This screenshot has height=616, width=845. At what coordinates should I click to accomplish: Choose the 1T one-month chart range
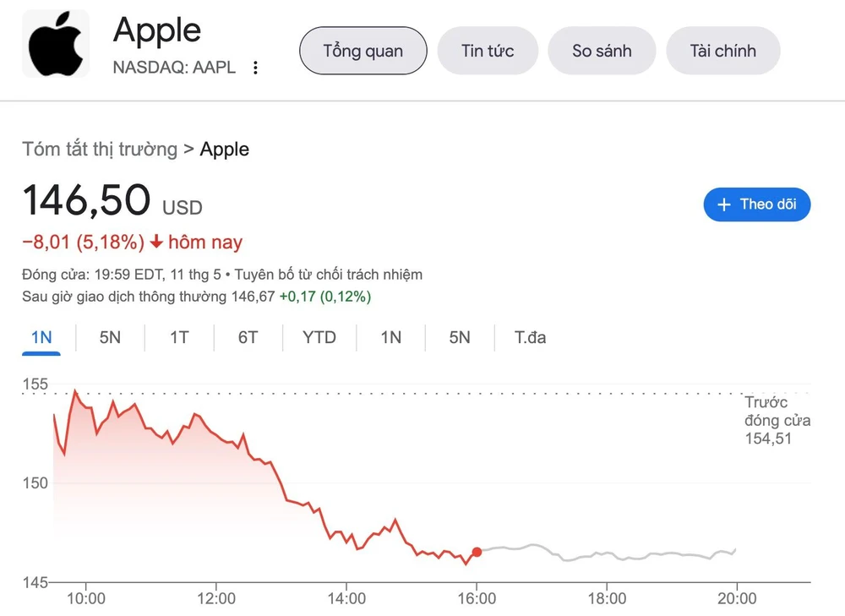[x=178, y=337]
